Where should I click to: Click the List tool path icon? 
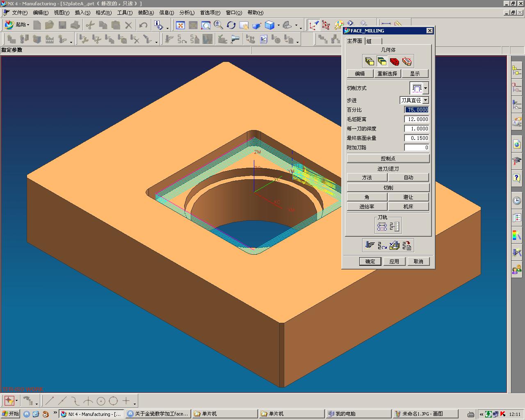(407, 245)
